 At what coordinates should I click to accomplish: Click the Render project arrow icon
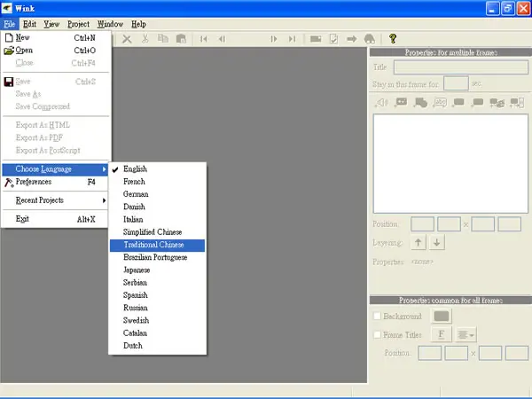352,39
